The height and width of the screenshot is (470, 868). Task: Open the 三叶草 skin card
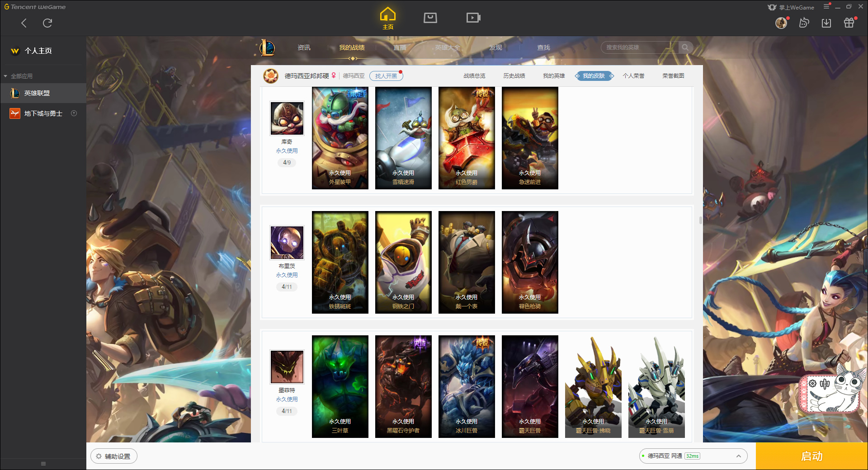pyautogui.click(x=340, y=386)
